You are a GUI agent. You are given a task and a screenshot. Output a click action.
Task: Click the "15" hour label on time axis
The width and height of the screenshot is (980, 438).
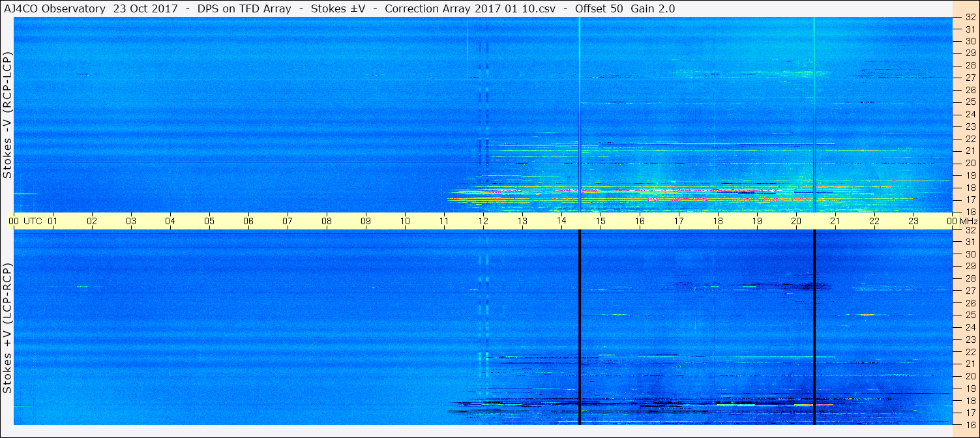[x=601, y=221]
